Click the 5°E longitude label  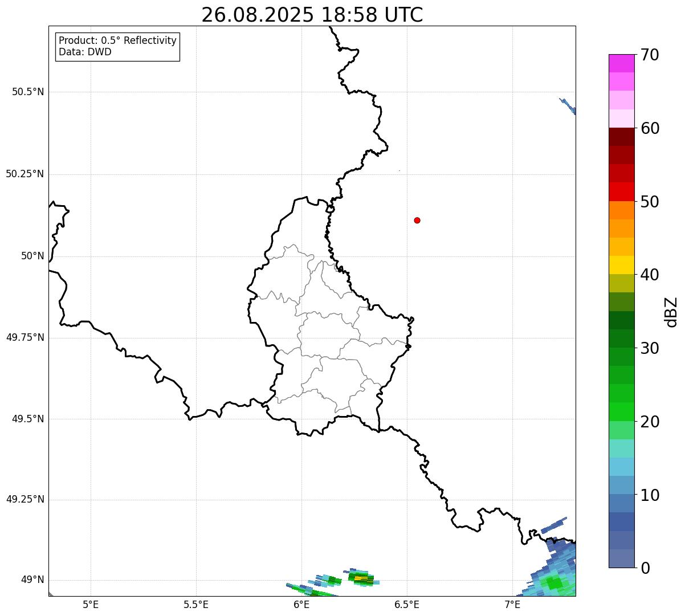pos(91,605)
